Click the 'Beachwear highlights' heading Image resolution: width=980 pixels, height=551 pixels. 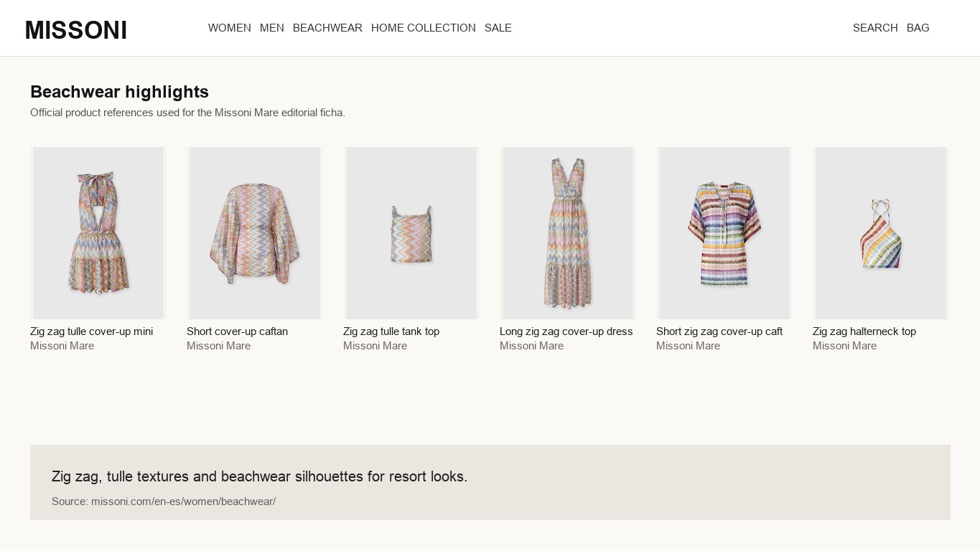point(120,92)
